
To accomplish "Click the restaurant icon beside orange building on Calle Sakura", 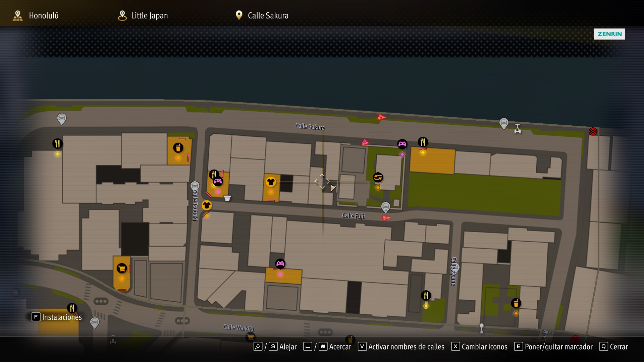I will pos(423,142).
